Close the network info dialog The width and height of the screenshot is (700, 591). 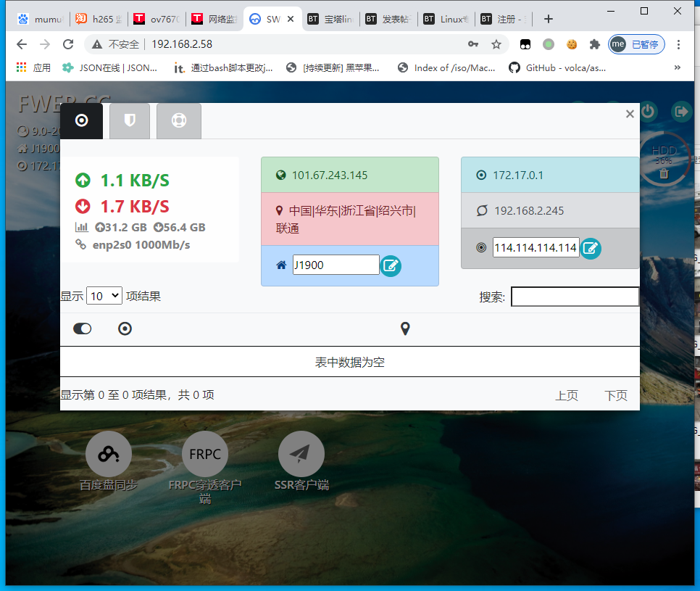(630, 114)
